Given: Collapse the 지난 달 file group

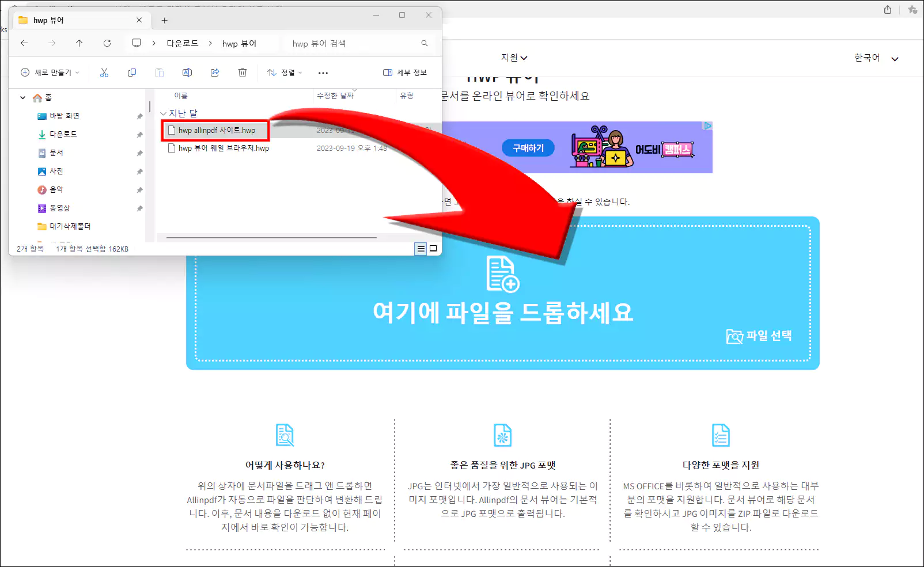Looking at the screenshot, I should pos(164,113).
